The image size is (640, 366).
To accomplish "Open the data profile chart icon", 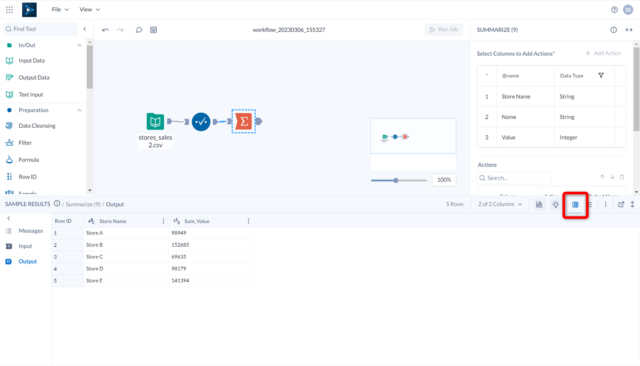I will click(539, 204).
